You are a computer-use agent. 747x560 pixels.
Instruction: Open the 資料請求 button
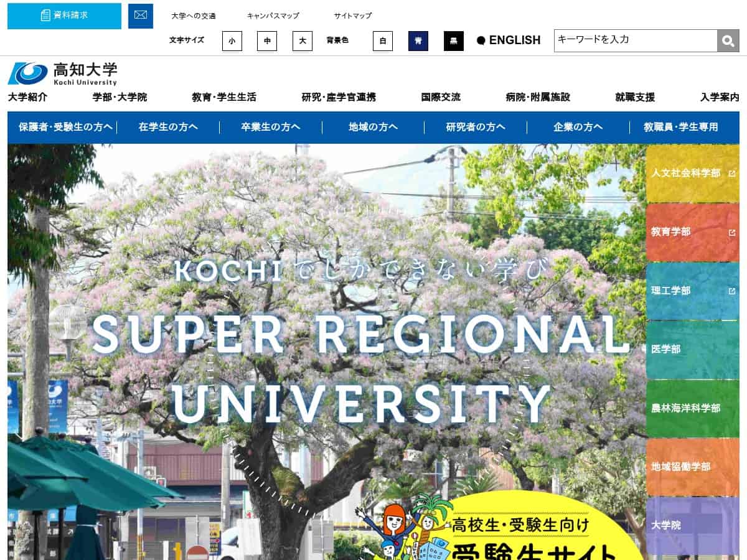pyautogui.click(x=64, y=16)
